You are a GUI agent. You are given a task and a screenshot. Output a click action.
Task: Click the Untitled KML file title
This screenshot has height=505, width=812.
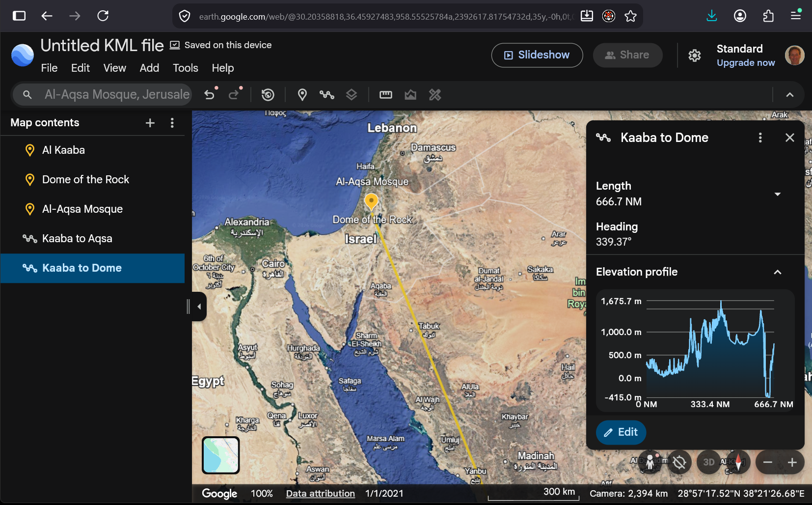pyautogui.click(x=102, y=46)
